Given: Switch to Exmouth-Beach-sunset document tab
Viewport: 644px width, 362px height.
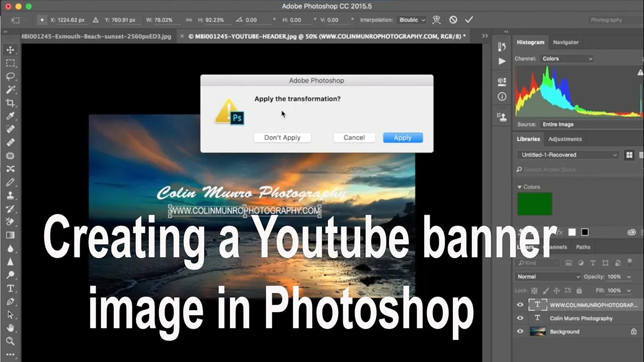Looking at the screenshot, I should [x=96, y=36].
